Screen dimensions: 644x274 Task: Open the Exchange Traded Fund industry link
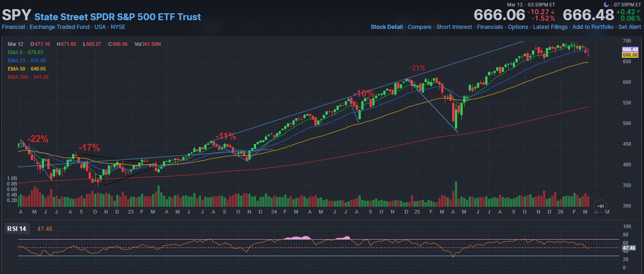coord(60,27)
